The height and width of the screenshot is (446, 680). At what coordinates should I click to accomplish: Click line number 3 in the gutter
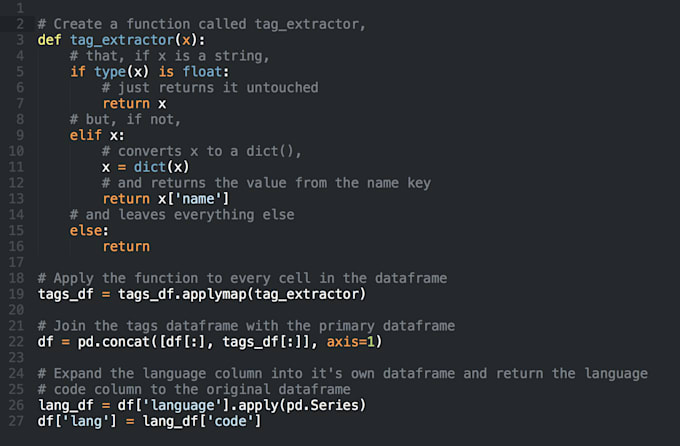19,39
